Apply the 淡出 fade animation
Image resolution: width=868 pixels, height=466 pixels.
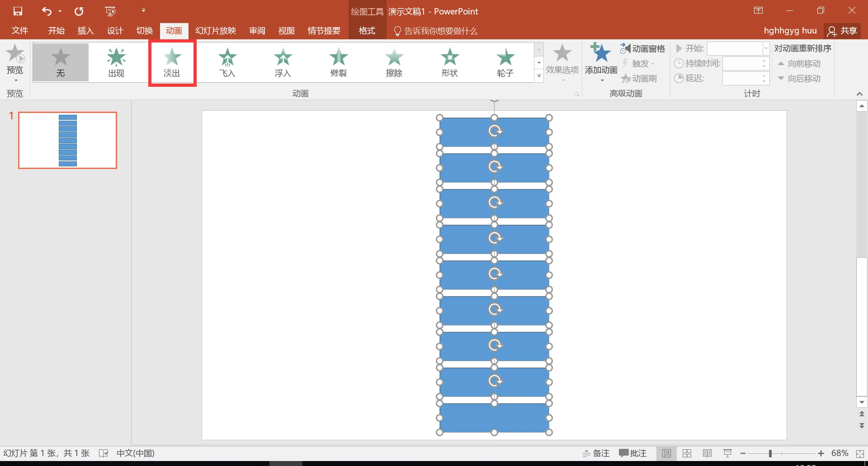tap(172, 62)
